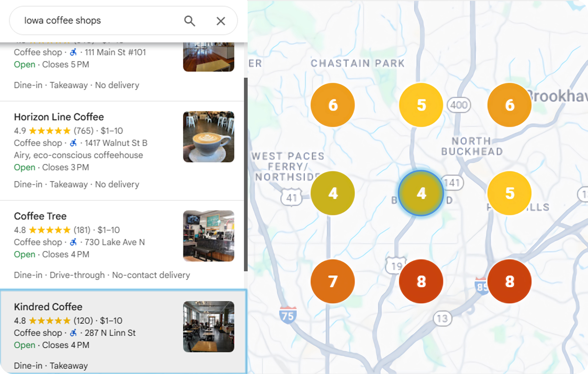
Task: Click the wheelchair icon in Coffee Tree row
Action: click(x=73, y=242)
